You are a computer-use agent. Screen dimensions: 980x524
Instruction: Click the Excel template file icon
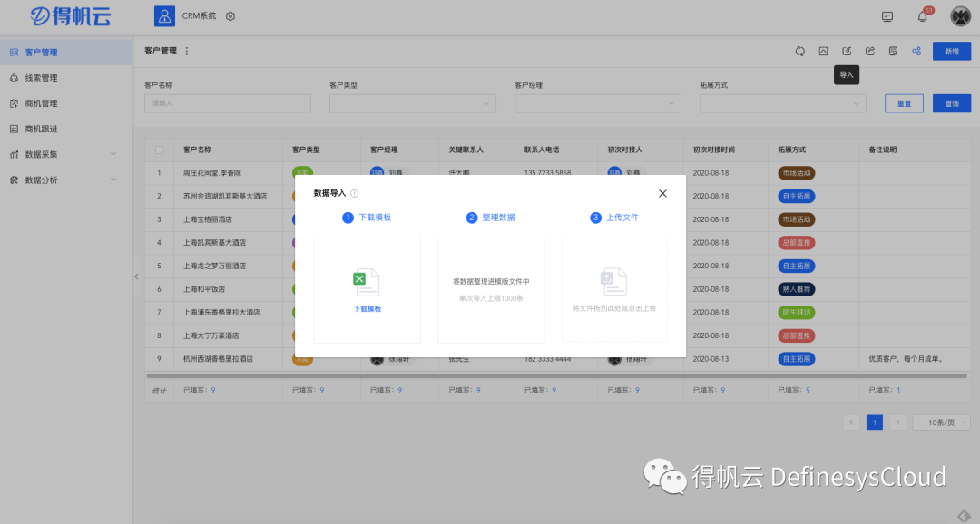[x=367, y=282]
